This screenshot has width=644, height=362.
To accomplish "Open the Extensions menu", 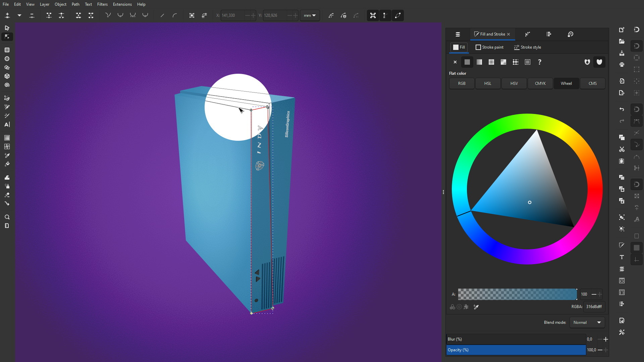I will [122, 4].
